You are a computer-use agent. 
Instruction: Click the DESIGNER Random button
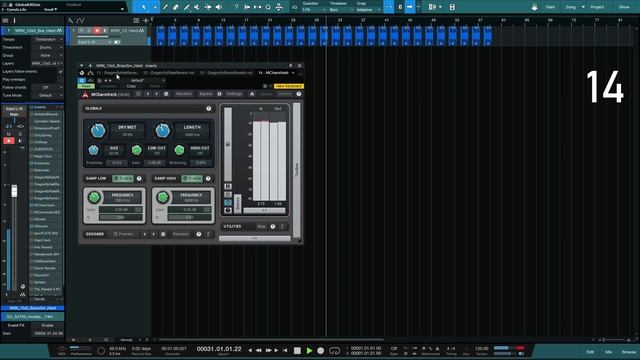[x=180, y=234]
